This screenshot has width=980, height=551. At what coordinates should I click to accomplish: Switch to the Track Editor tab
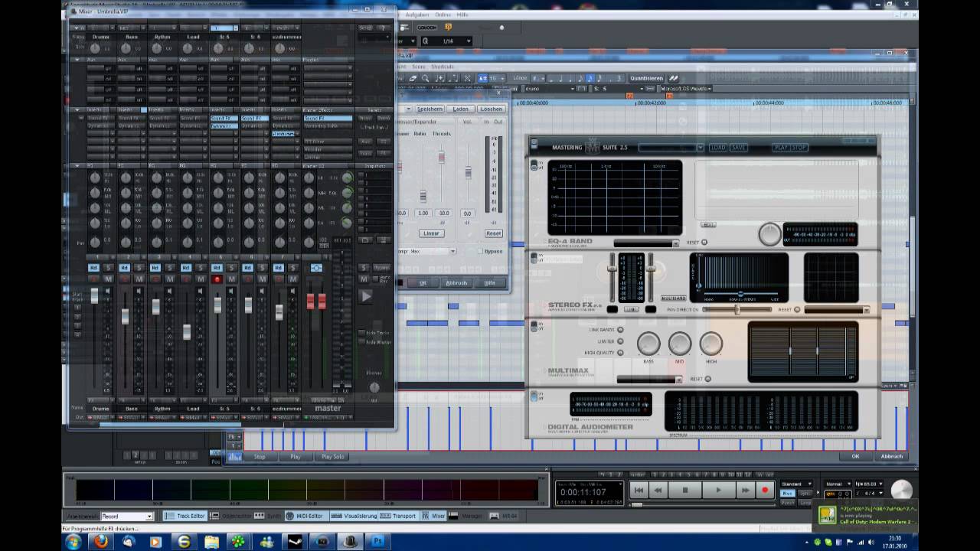pyautogui.click(x=185, y=516)
